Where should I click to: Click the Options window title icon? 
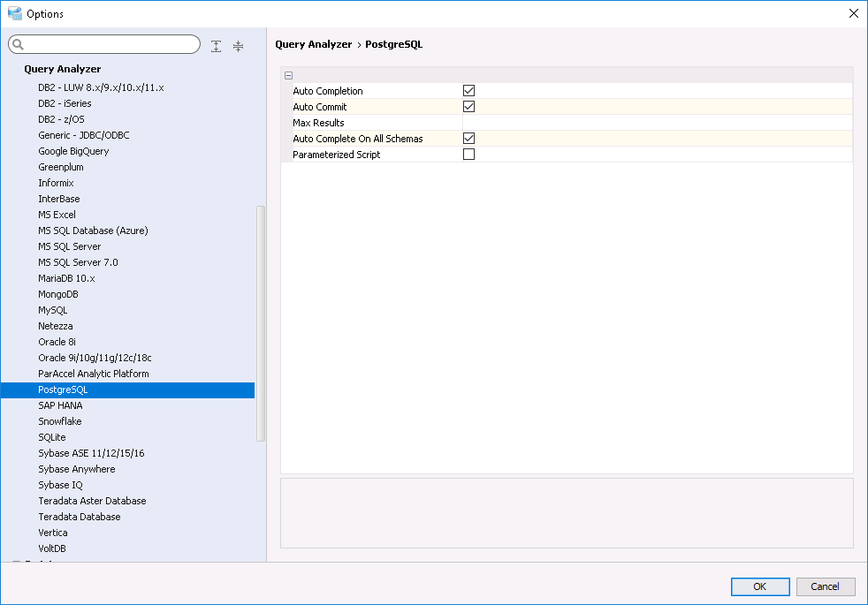click(x=14, y=13)
